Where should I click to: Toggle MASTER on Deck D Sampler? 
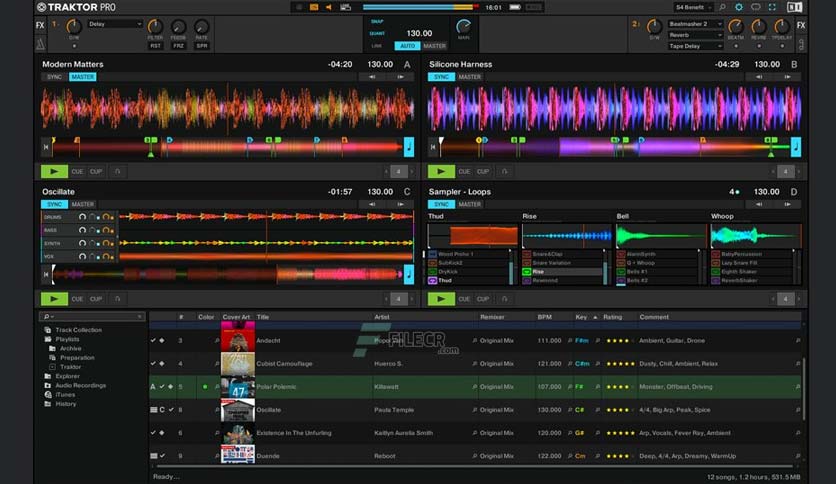[x=470, y=204]
